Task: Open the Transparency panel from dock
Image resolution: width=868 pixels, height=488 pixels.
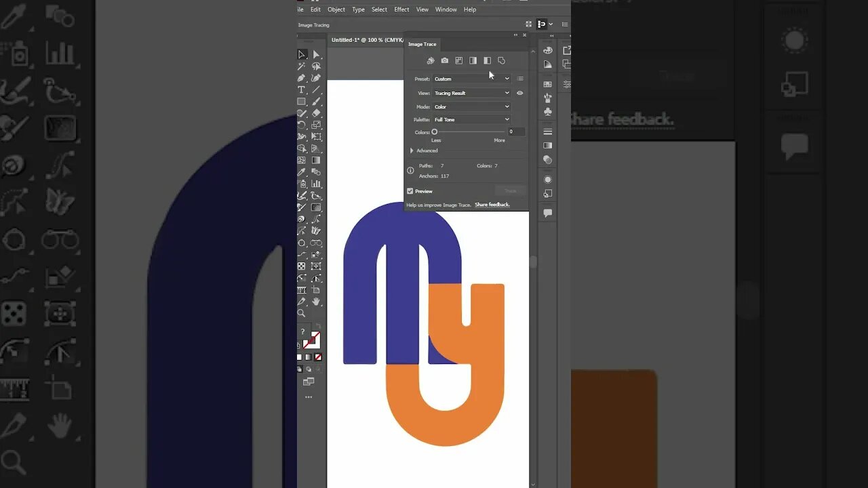Action: point(548,160)
